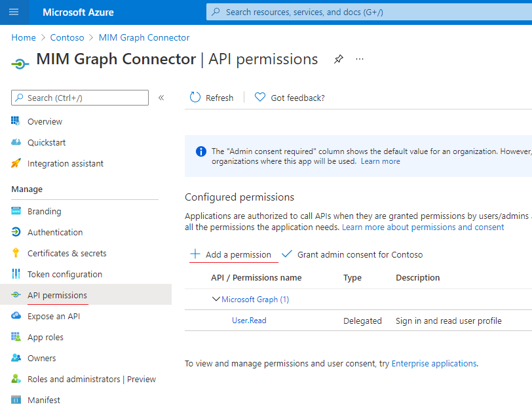Click the Branding icon
The width and height of the screenshot is (532, 411).
click(16, 211)
